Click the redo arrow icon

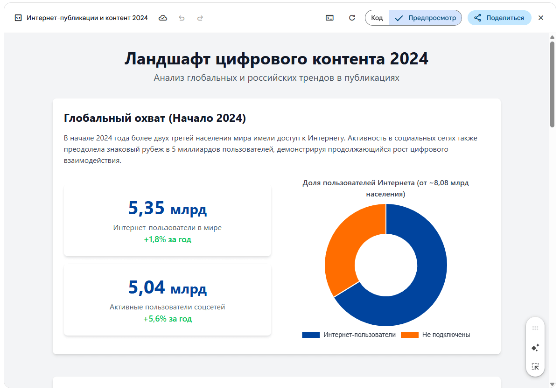(x=200, y=18)
